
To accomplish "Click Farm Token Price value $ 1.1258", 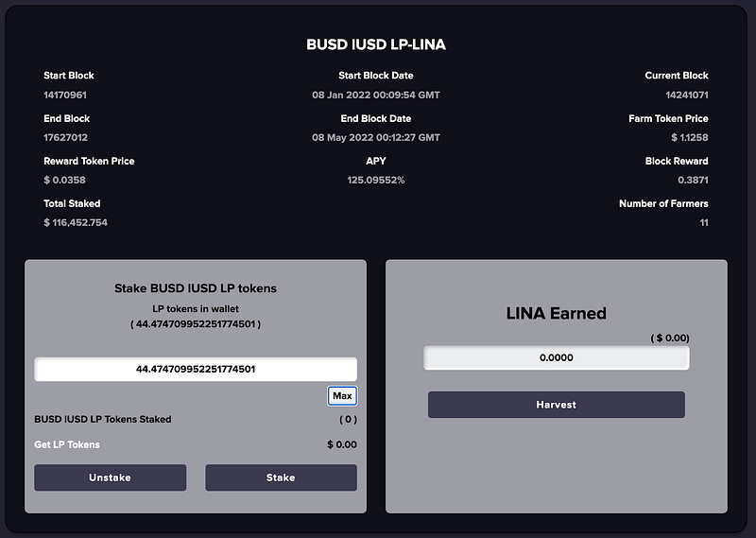I will 690,137.
